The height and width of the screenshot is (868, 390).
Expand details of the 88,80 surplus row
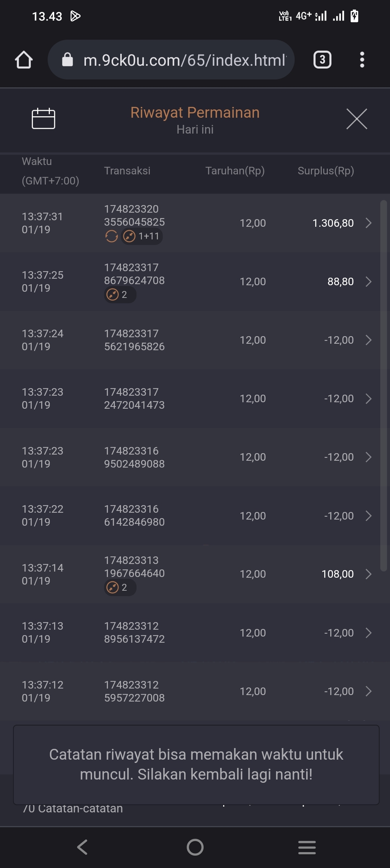click(368, 282)
